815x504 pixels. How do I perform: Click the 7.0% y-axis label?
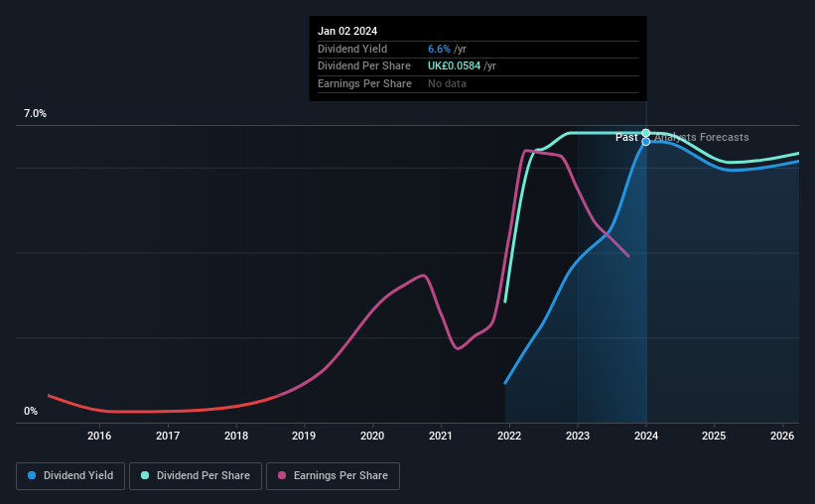35,114
